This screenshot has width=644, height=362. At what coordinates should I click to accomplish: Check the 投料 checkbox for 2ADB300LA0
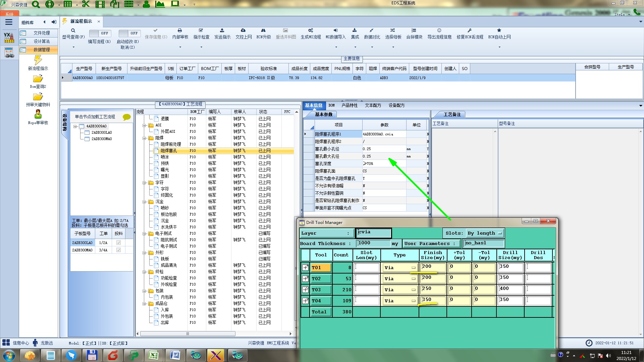118,243
